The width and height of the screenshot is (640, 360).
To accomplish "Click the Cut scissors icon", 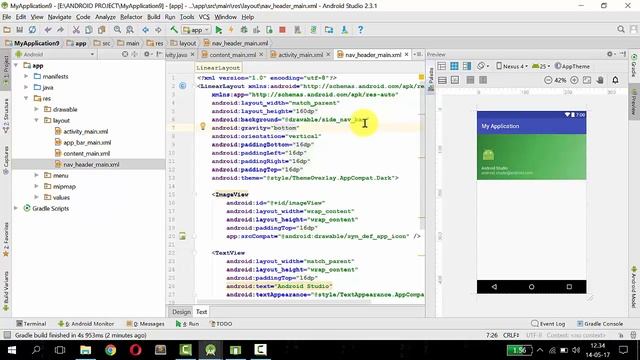I will tap(76, 30).
